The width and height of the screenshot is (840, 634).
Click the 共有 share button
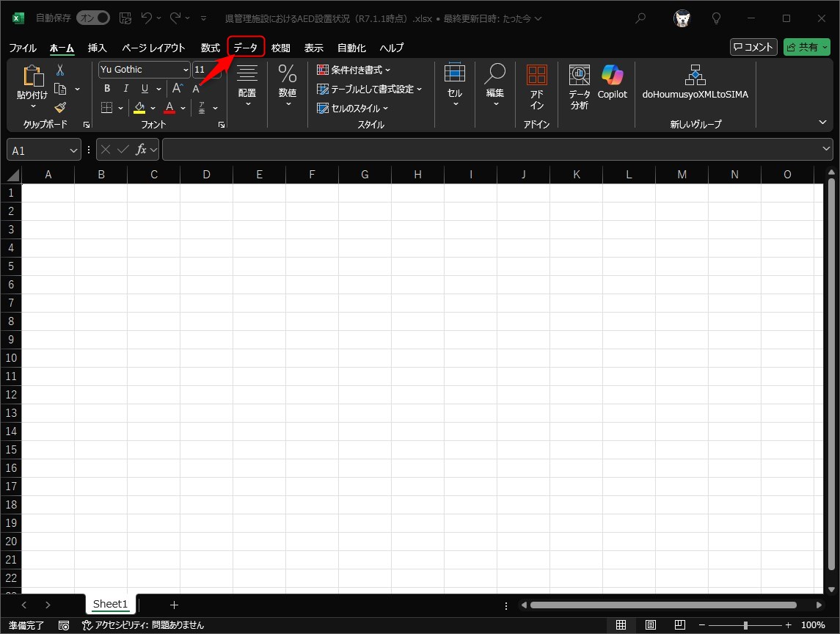coord(806,47)
